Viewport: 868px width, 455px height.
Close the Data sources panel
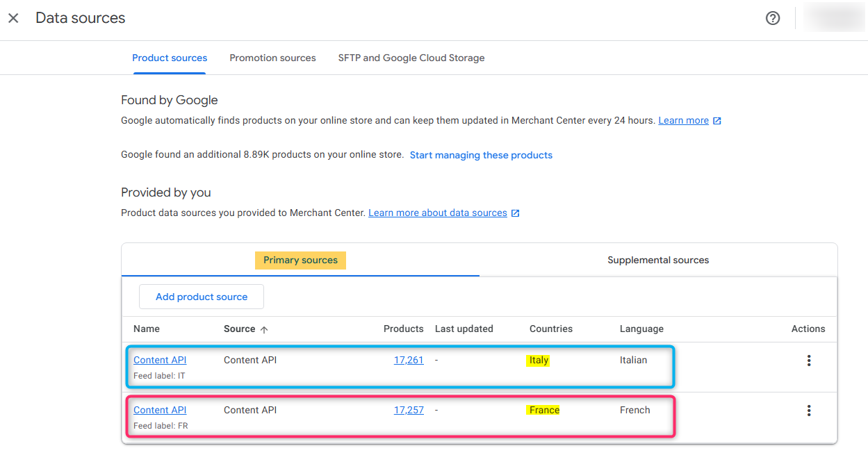click(x=13, y=18)
